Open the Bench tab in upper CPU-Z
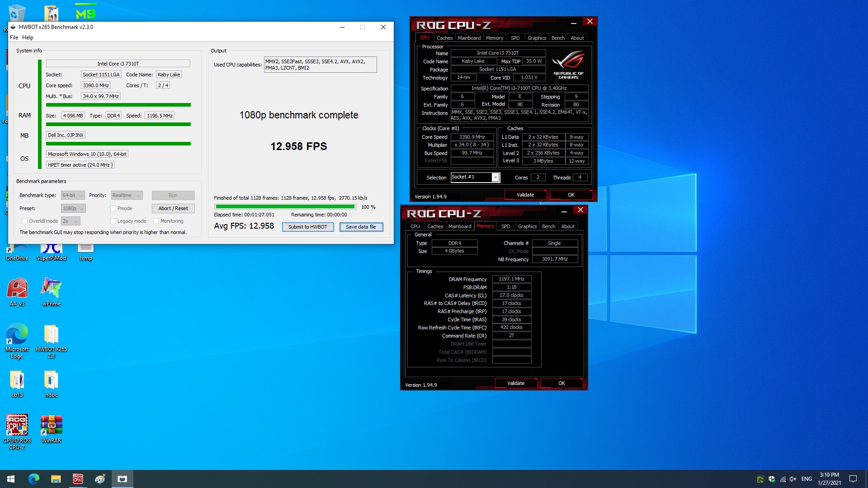This screenshot has height=488, width=868. tap(558, 38)
